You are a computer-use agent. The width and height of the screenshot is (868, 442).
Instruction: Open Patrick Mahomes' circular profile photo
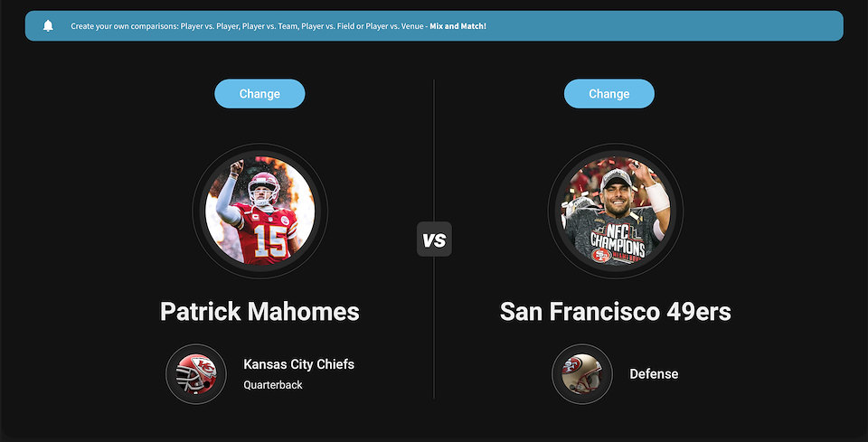pos(260,211)
